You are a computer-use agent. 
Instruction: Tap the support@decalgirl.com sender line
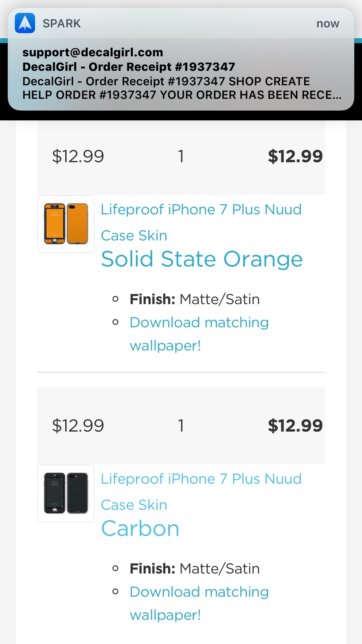pos(93,52)
